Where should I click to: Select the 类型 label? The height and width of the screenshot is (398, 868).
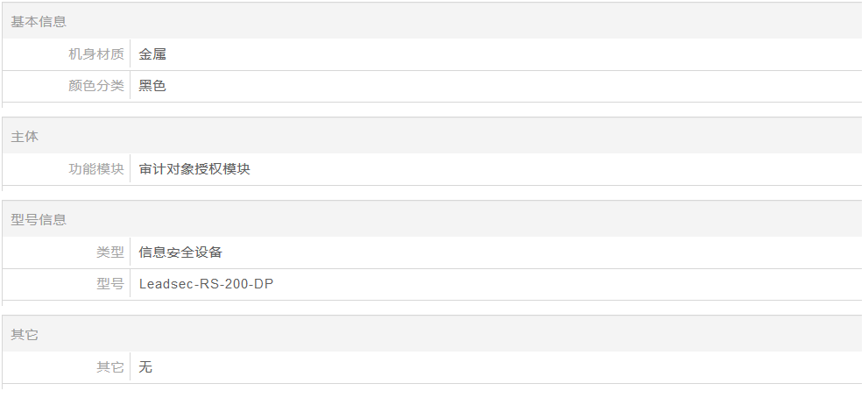(x=110, y=252)
